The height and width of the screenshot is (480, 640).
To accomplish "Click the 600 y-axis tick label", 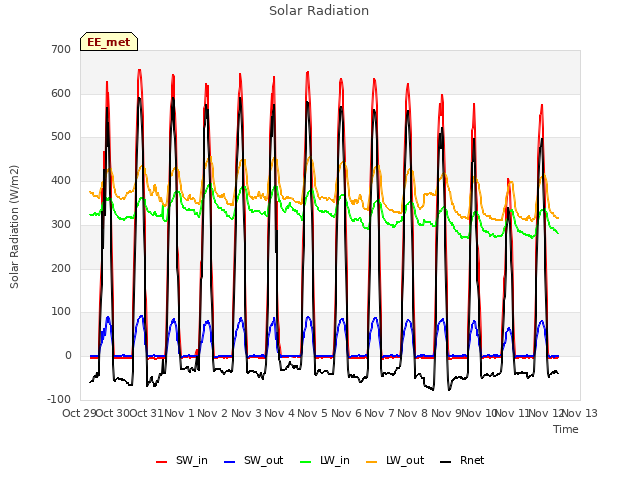I will click(61, 93).
